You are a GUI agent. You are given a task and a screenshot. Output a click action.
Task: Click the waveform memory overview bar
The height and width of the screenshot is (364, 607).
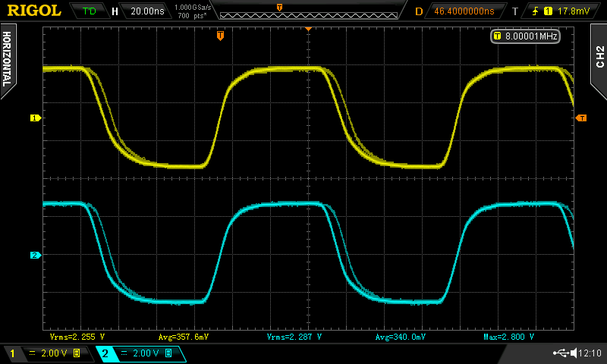[x=309, y=15]
